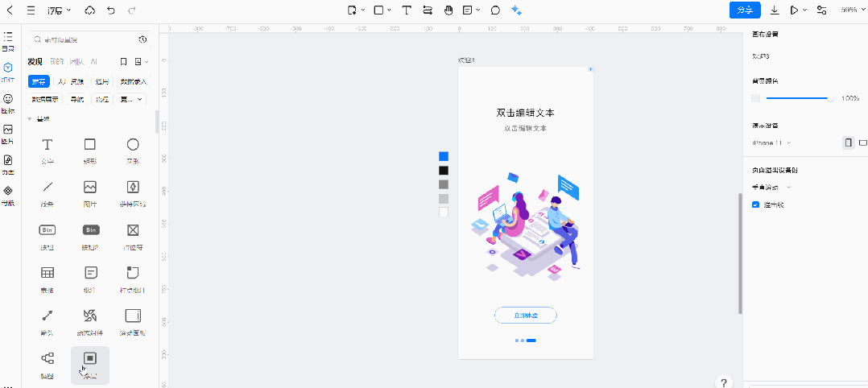This screenshot has width=868, height=388.
Task: Pick the blue color swatch beside canvas
Action: tap(443, 156)
